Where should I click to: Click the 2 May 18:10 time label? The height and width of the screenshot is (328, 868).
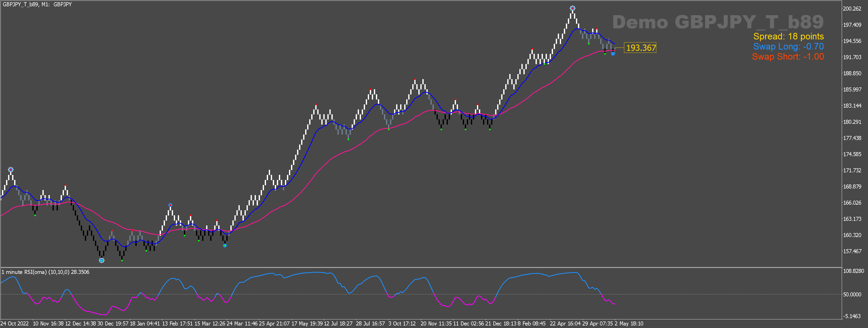tap(629, 324)
